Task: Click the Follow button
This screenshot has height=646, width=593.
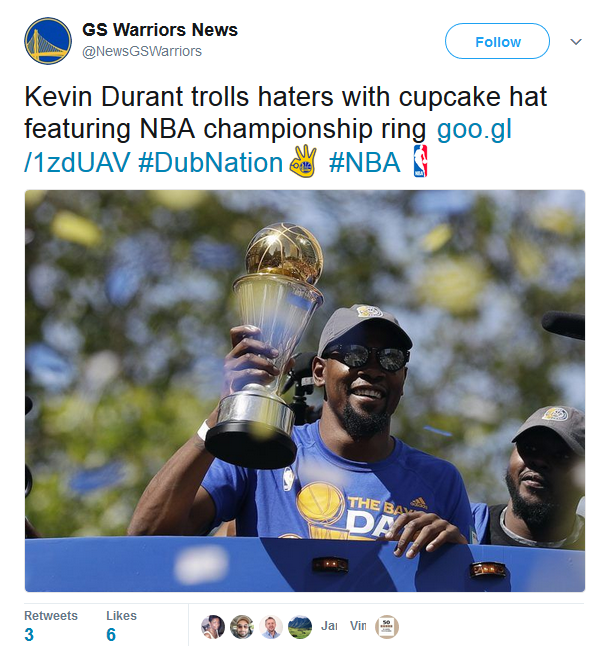Action: coord(497,41)
